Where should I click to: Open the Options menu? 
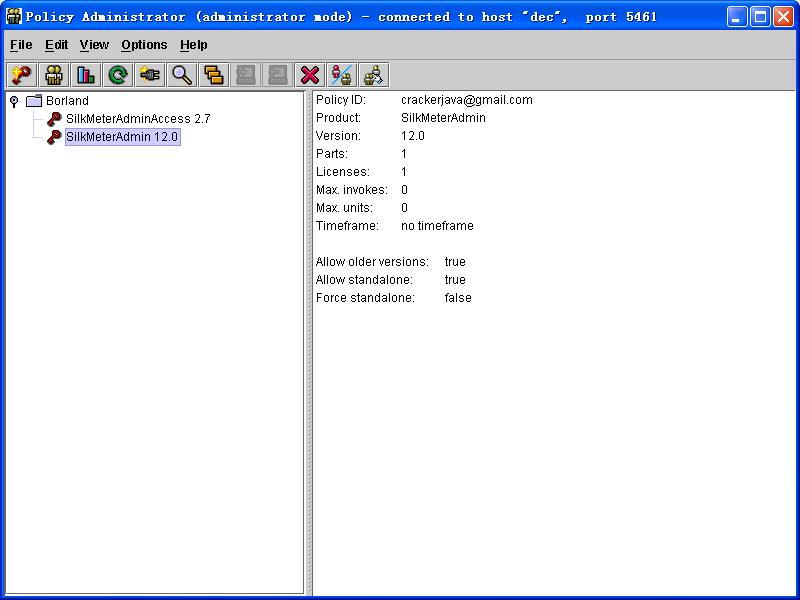coord(144,45)
